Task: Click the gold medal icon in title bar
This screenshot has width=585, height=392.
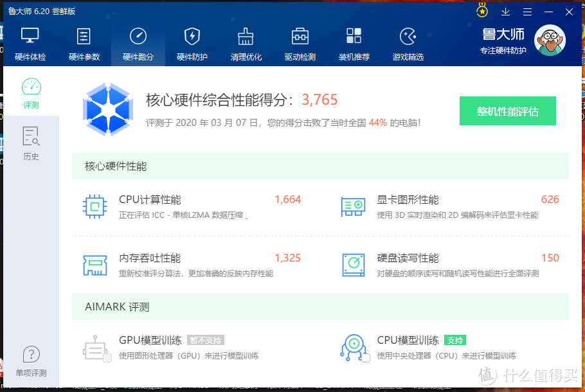Action: point(482,10)
